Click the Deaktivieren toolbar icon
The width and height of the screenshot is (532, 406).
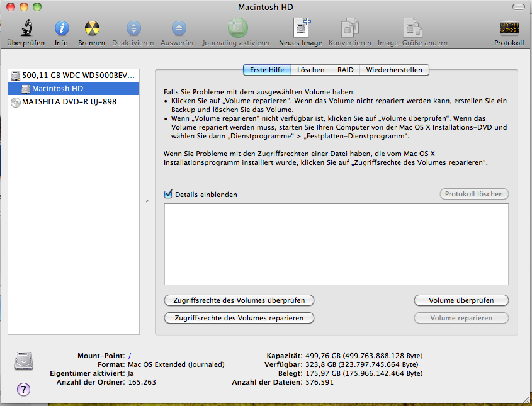[x=133, y=28]
